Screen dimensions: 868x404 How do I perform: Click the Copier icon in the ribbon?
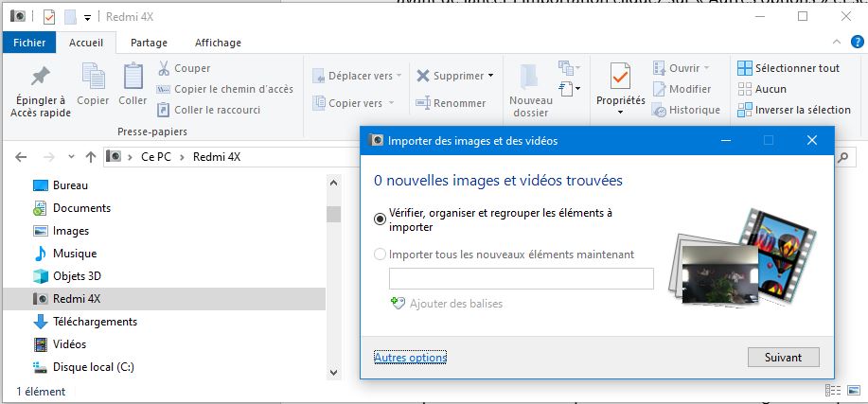(93, 76)
